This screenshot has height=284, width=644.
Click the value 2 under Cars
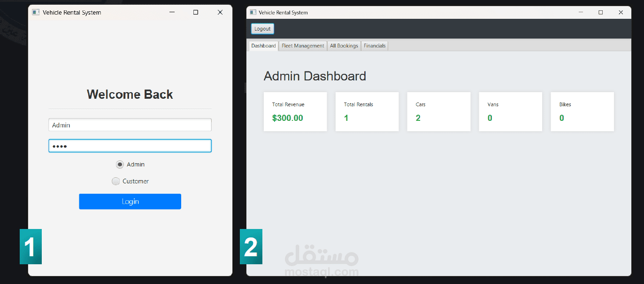point(418,118)
